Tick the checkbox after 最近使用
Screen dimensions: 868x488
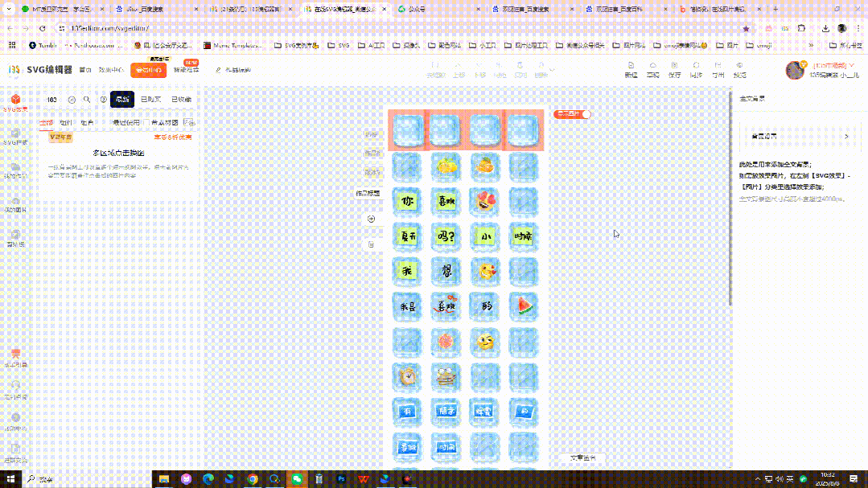click(146, 122)
